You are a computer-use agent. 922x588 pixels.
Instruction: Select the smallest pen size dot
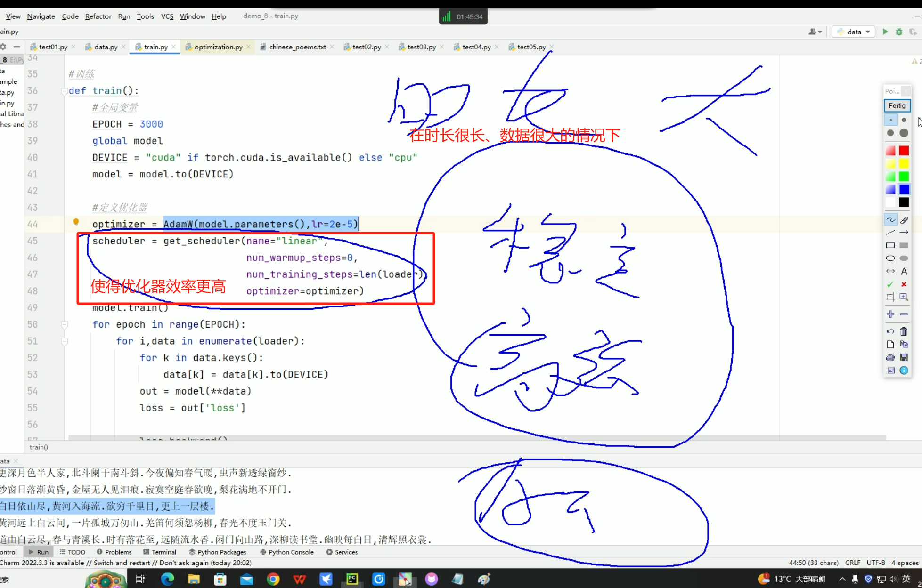pyautogui.click(x=890, y=120)
